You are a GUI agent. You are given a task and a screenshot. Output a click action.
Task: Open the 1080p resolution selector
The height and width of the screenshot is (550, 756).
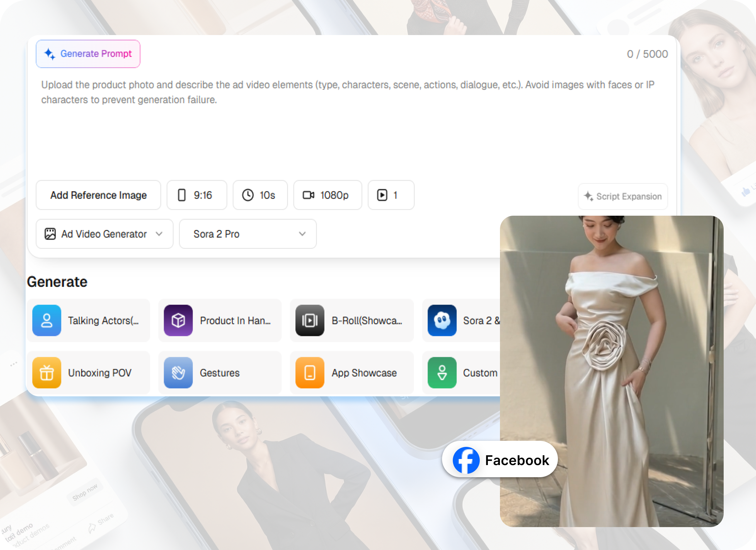click(x=327, y=195)
